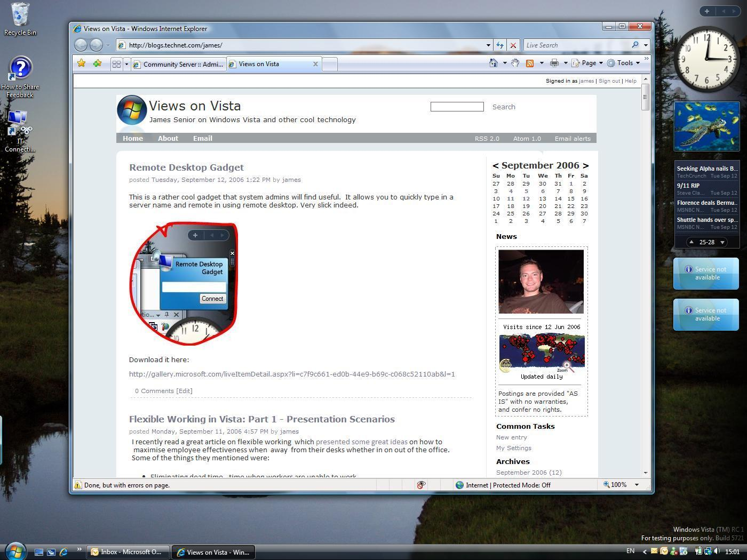The height and width of the screenshot is (560, 747).
Task: Click the Email alerts link
Action: click(573, 139)
